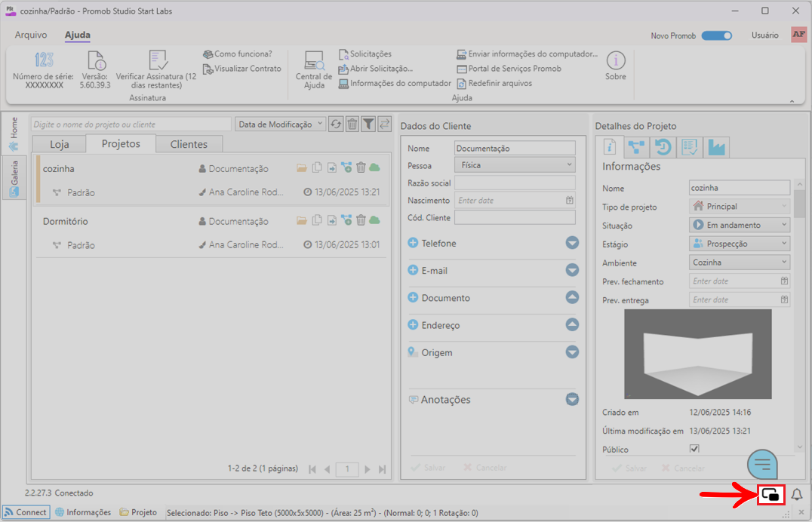The height and width of the screenshot is (522, 812).
Task: Switch to the Loja tab
Action: [x=59, y=145]
